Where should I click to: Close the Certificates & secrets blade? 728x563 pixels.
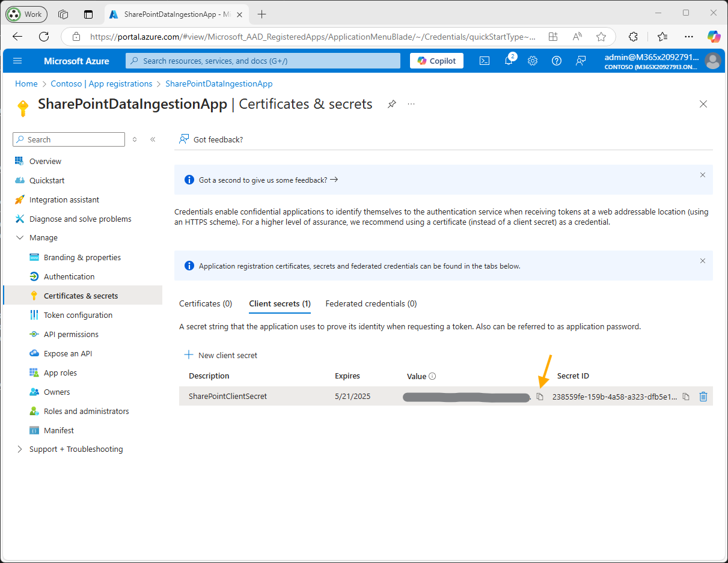pos(703,104)
